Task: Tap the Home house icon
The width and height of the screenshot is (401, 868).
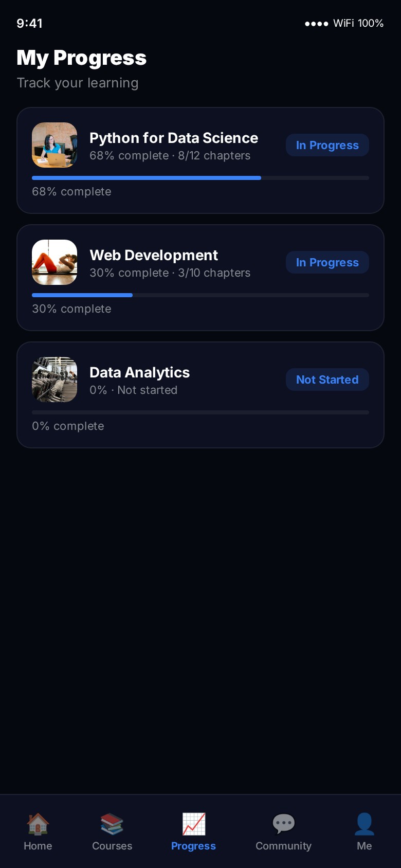Action: (38, 824)
